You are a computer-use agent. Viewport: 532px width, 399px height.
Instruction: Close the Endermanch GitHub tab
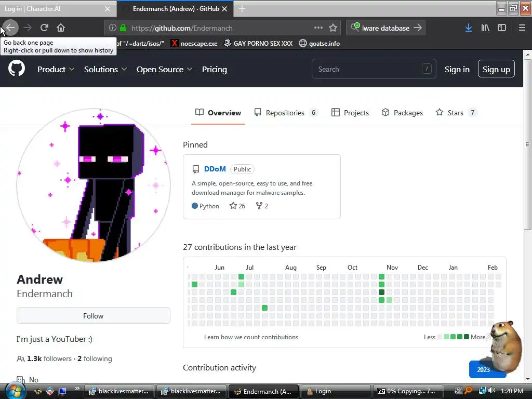[224, 9]
